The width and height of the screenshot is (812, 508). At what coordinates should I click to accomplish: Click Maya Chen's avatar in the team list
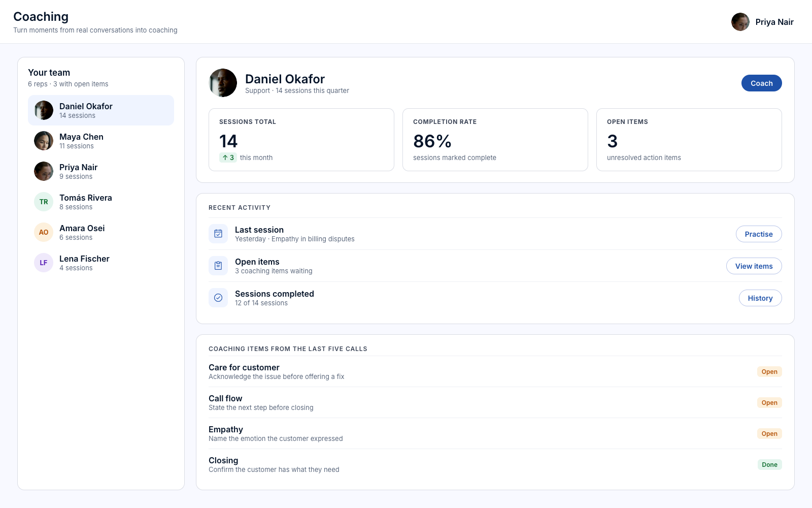pos(44,141)
